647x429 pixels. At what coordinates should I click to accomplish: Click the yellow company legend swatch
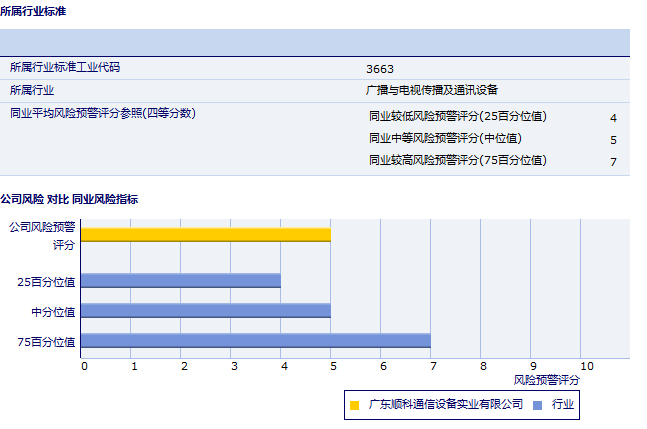[354, 405]
